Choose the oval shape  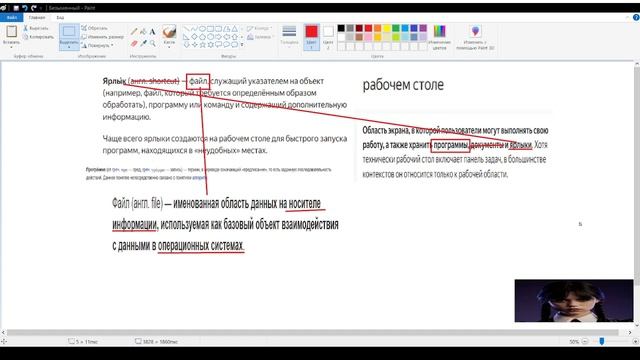coord(202,29)
